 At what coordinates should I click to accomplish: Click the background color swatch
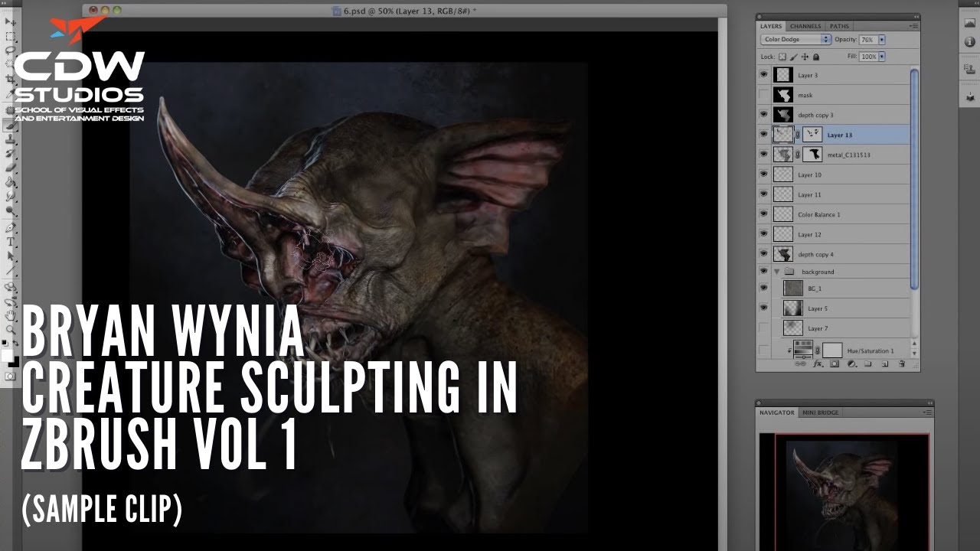point(15,362)
